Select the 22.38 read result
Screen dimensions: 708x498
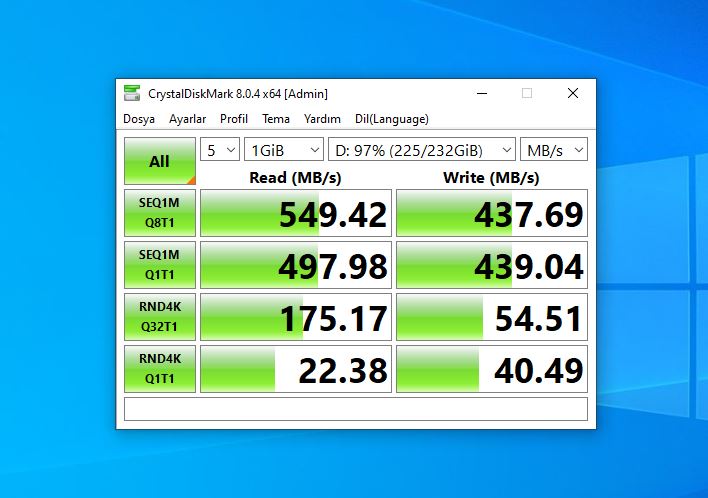(x=296, y=369)
